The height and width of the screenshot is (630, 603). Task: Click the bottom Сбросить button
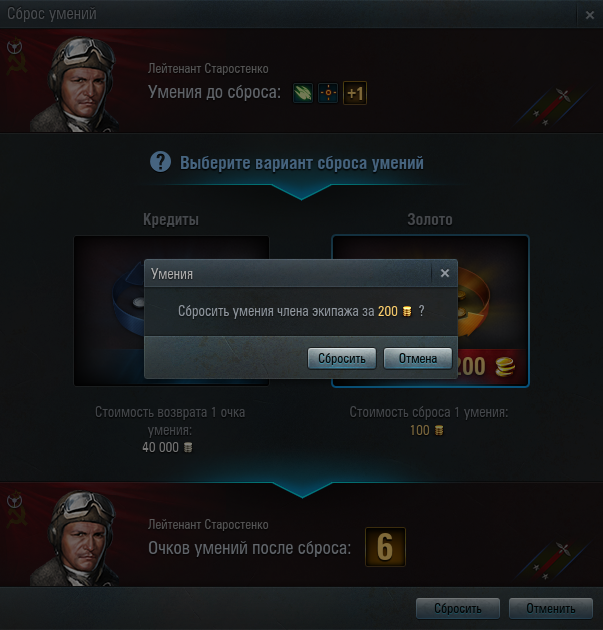click(458, 609)
